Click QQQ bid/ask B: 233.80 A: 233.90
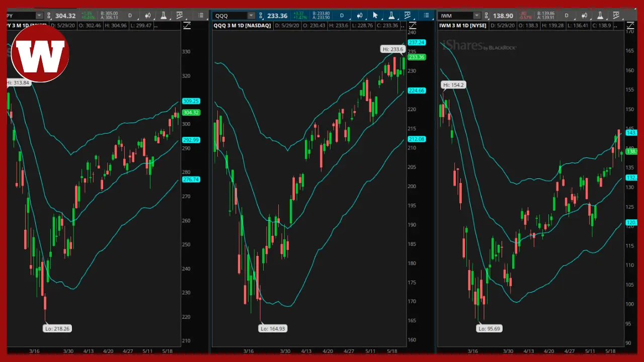Screen dimensions: 644x362 pyautogui.click(x=320, y=16)
